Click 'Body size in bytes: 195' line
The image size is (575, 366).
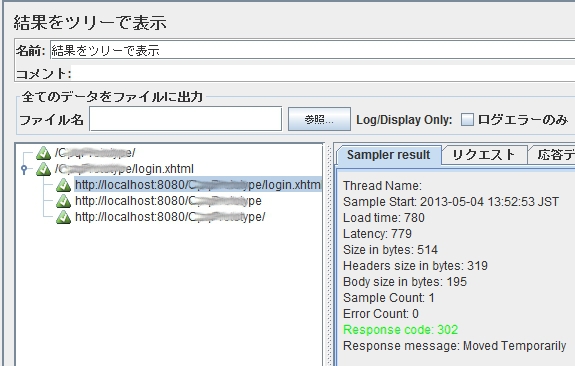tap(405, 282)
